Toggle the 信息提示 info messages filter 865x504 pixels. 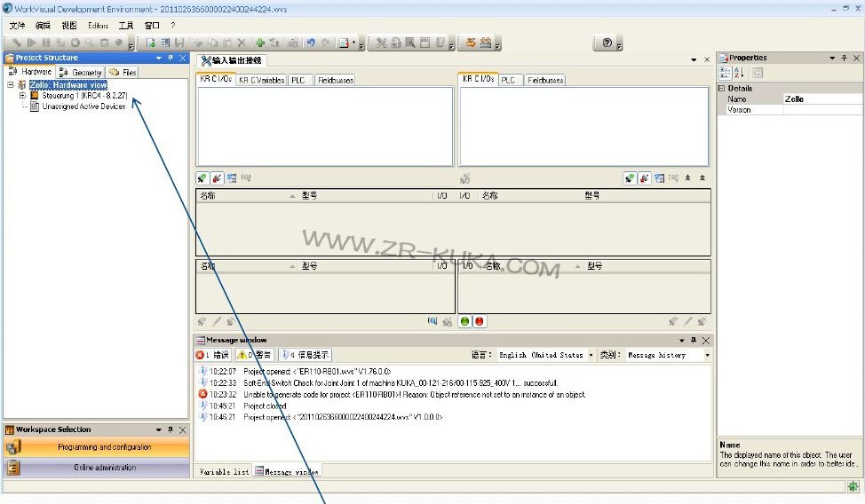coord(305,355)
